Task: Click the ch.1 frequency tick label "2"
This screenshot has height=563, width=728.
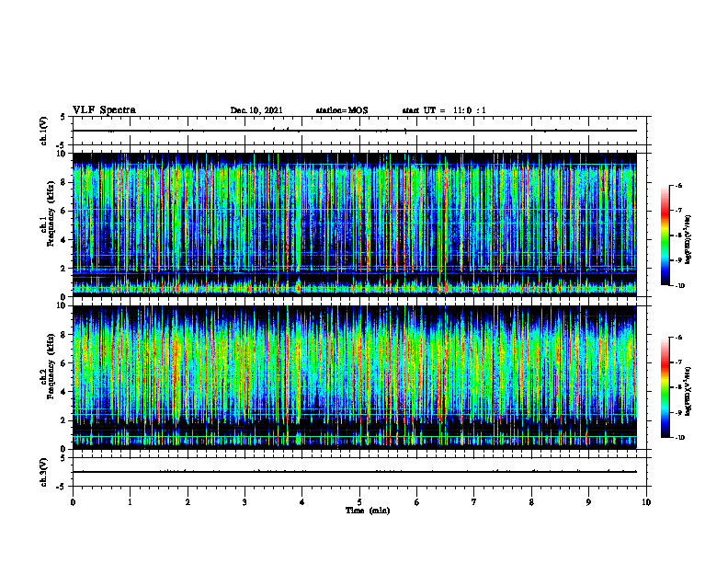Action: [x=63, y=269]
